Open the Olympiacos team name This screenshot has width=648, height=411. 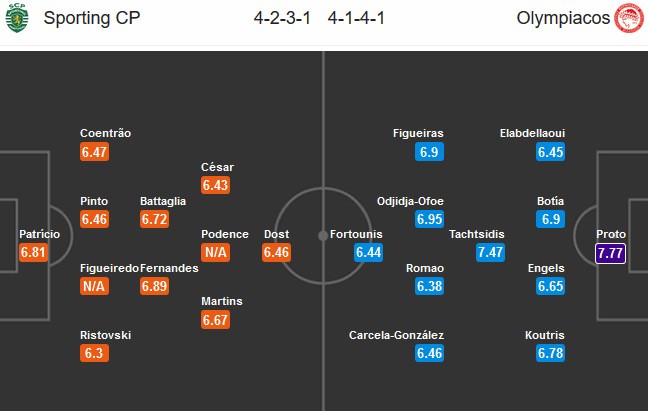pos(563,18)
